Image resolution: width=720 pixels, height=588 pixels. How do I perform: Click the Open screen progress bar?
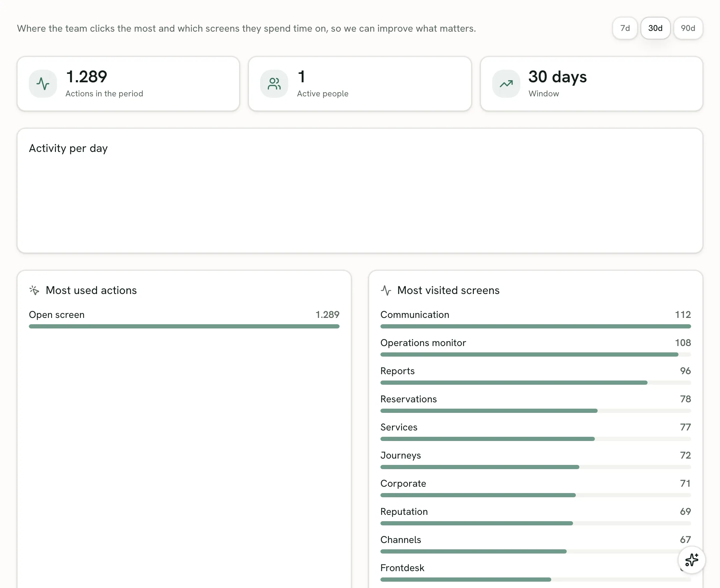184,326
